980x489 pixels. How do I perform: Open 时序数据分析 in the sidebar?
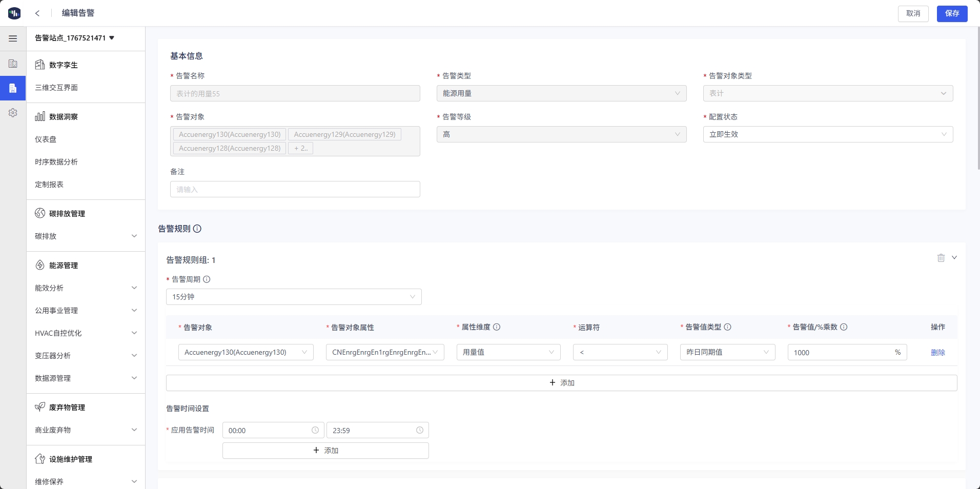pos(56,162)
